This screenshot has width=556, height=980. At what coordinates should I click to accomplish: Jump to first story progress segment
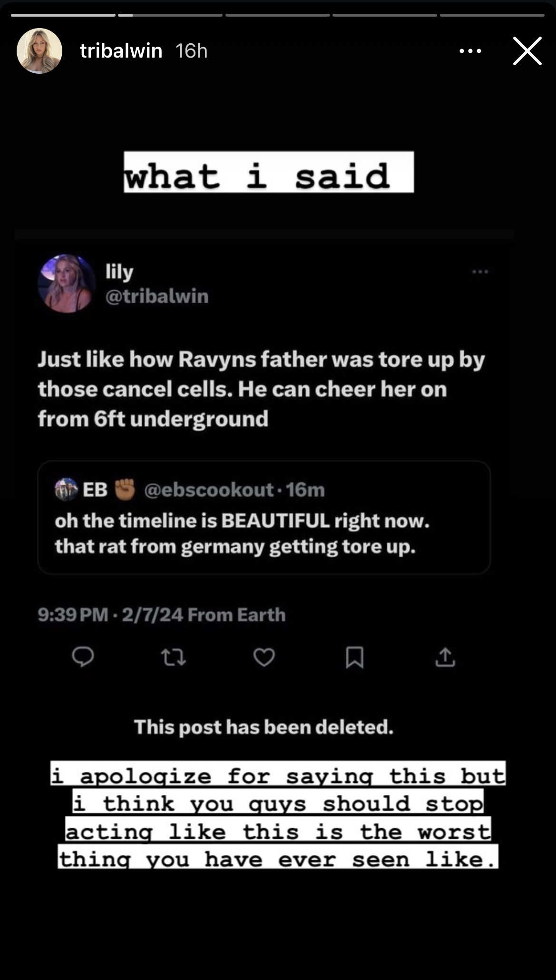pos(63,15)
